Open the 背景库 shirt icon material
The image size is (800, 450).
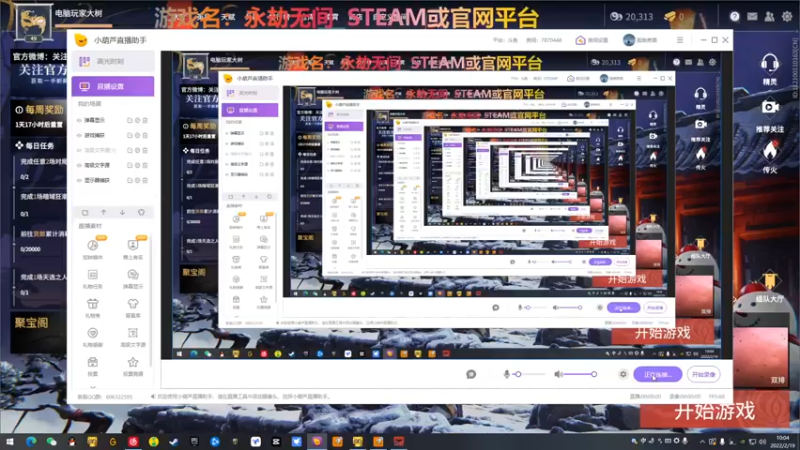133,308
